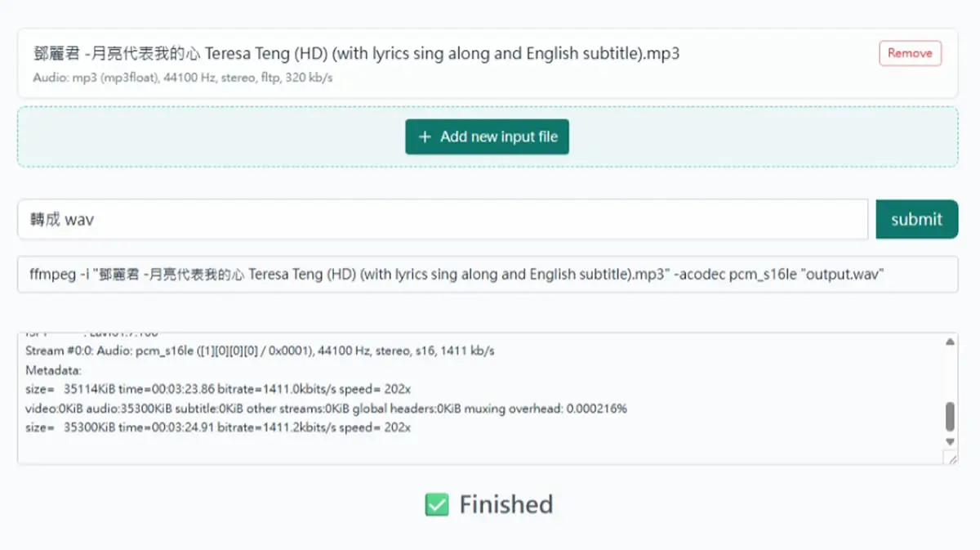Click the Stream #0:0 pcm_s16le log line
Screen dimensions: 980x550
click(x=260, y=351)
